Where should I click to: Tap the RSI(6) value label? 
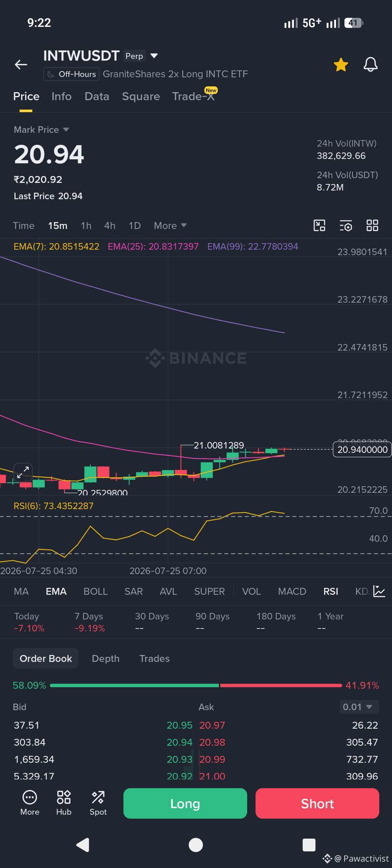pyautogui.click(x=53, y=506)
